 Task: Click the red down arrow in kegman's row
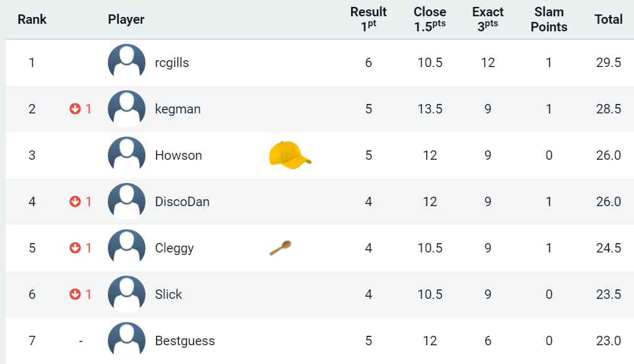coord(75,109)
